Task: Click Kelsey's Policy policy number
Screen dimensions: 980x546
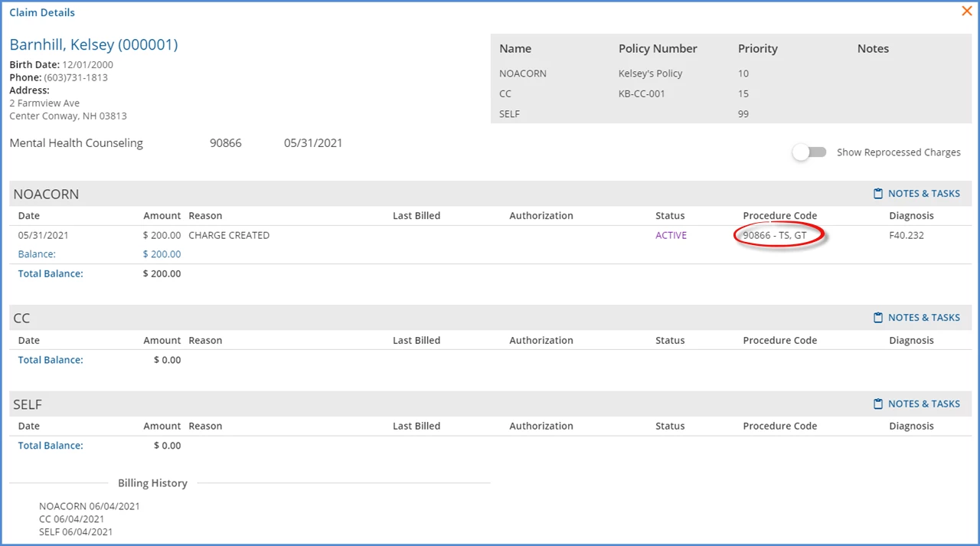Action: 651,74
